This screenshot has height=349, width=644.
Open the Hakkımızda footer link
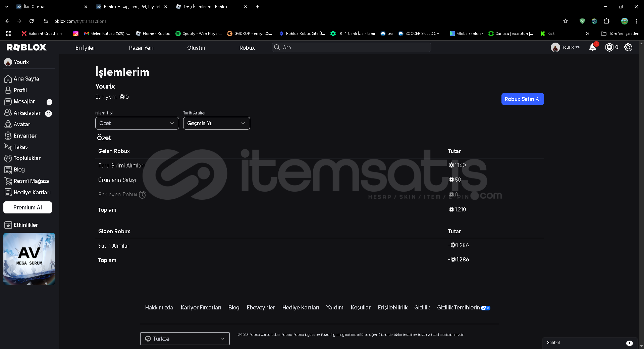coord(159,307)
